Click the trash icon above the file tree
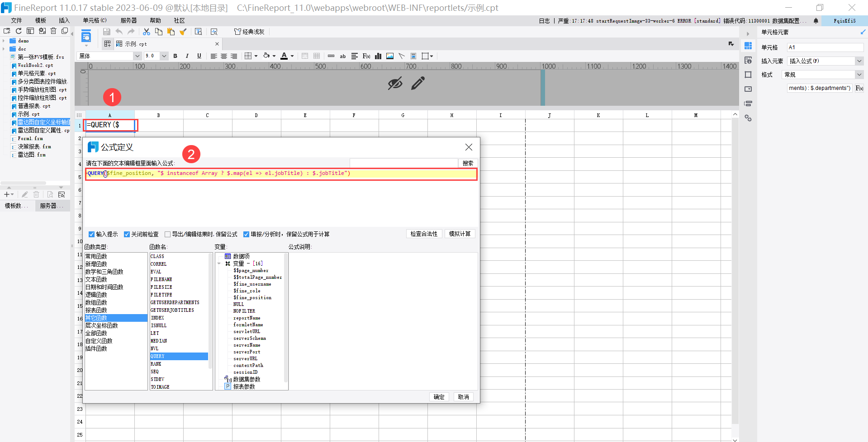868x442 pixels. 53,31
